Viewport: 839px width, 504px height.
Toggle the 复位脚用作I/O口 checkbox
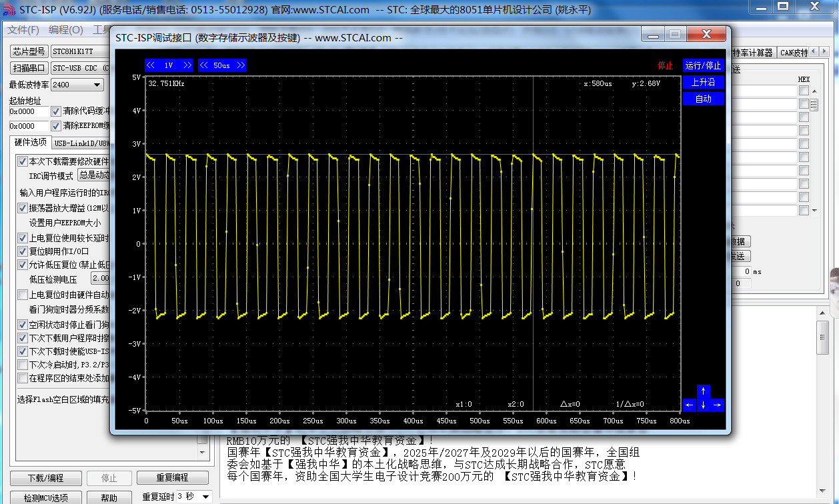23,251
